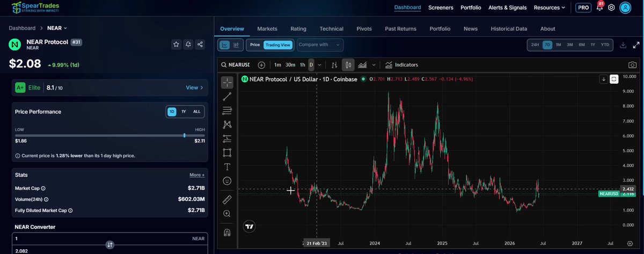Viewport: 644px width, 254px height.
Task: Open the Past Returns tab
Action: [400, 29]
